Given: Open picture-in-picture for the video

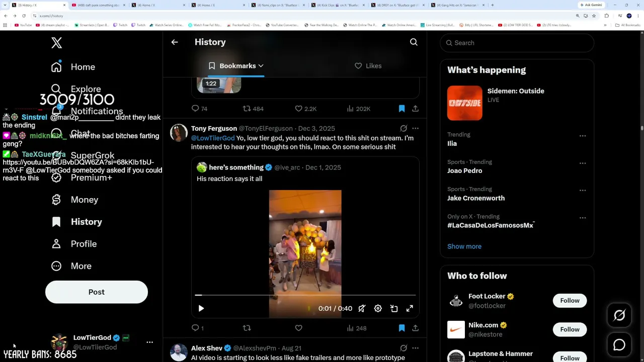Looking at the screenshot, I should (394, 308).
